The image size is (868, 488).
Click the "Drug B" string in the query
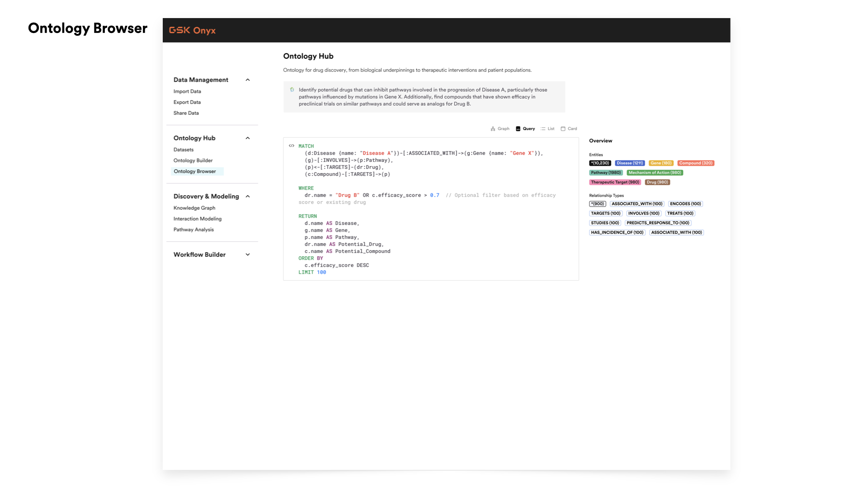tap(347, 195)
